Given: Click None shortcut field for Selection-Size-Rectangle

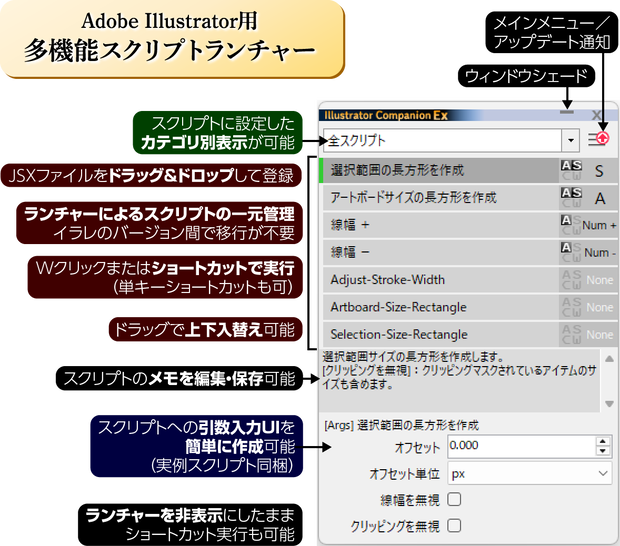Looking at the screenshot, I should [x=599, y=334].
